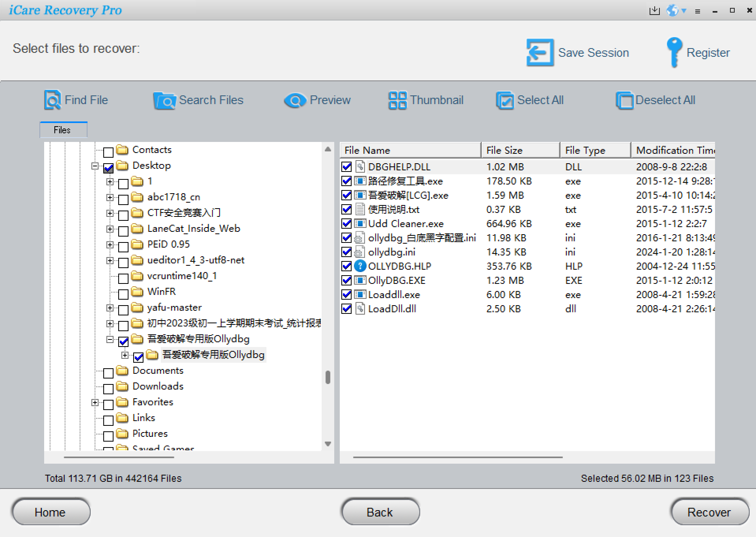Uncheck the ollydbg.ini file
This screenshot has height=537, width=756.
pos(346,252)
